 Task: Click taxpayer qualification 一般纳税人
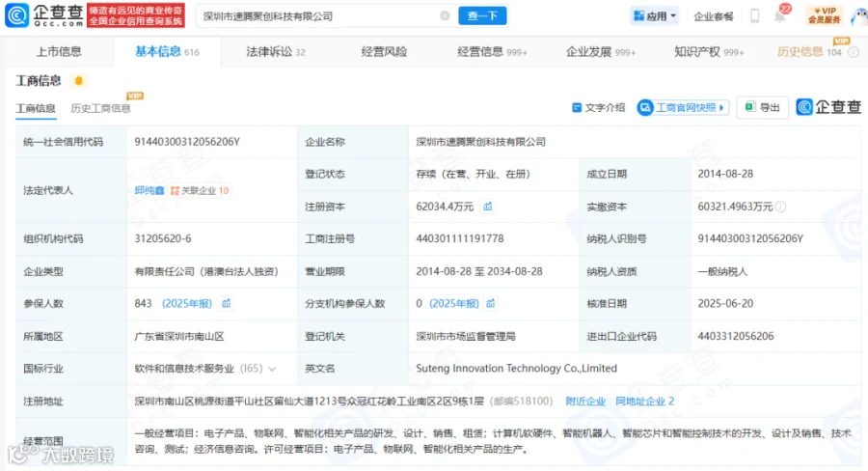[722, 271]
